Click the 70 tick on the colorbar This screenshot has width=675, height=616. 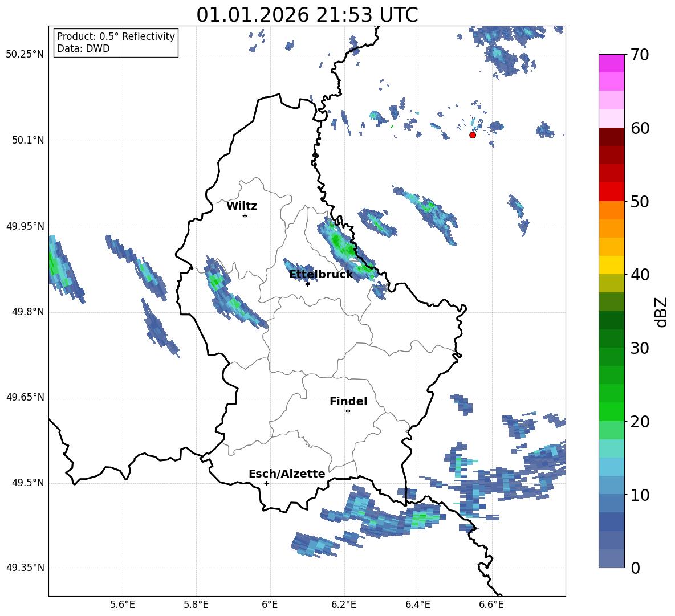coord(639,55)
